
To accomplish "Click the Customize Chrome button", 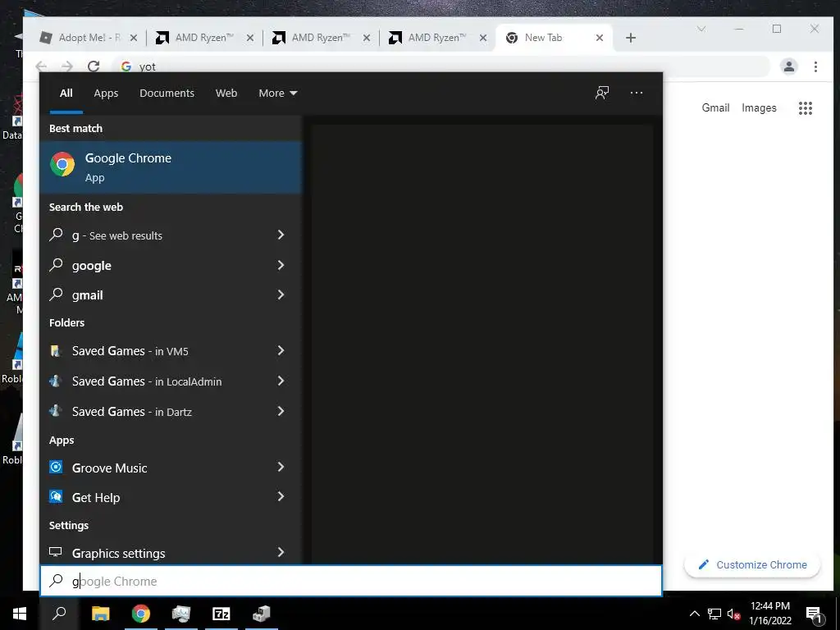I will point(752,564).
